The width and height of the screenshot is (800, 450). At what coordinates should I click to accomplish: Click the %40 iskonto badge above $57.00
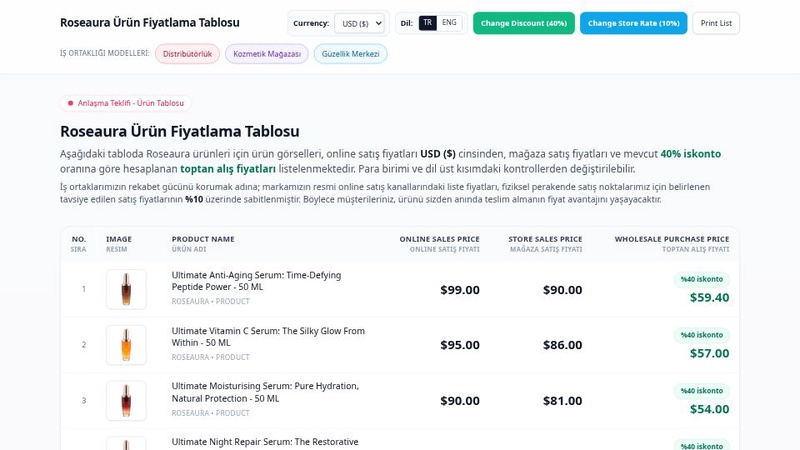click(702, 335)
